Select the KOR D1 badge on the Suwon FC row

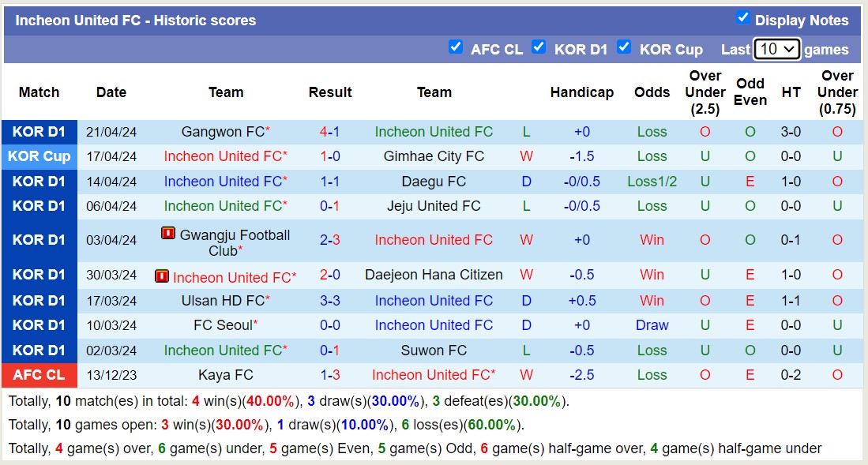39,350
